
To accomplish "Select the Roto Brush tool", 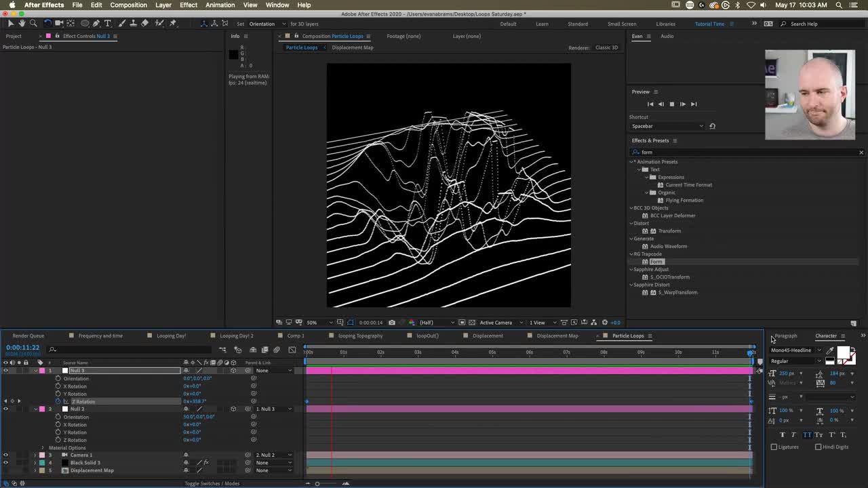I will tap(159, 23).
